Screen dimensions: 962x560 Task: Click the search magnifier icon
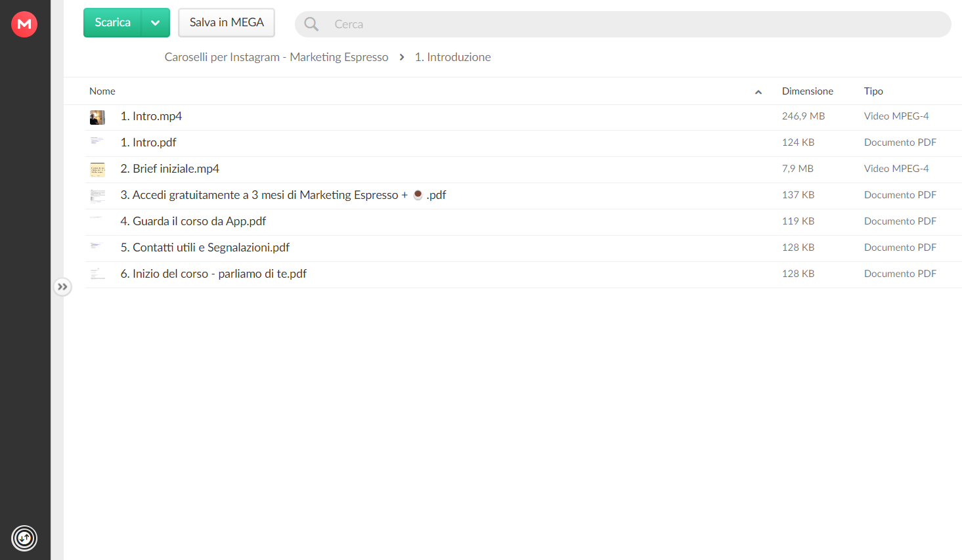(311, 24)
